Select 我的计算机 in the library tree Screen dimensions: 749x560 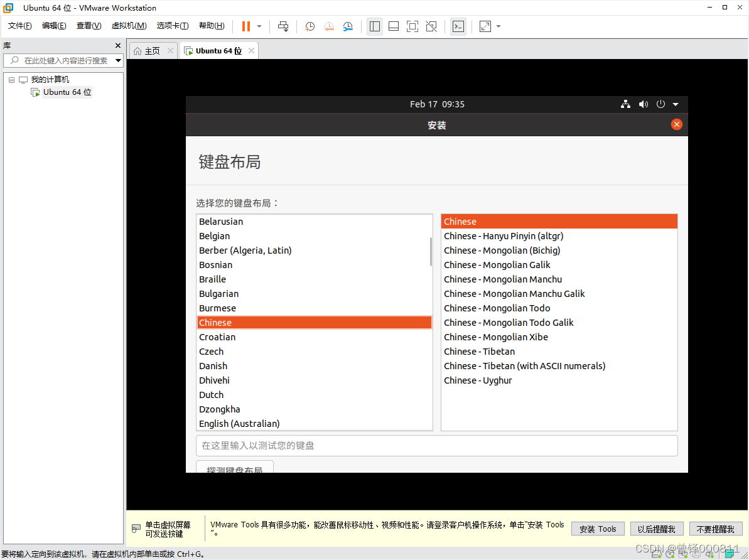pos(50,79)
